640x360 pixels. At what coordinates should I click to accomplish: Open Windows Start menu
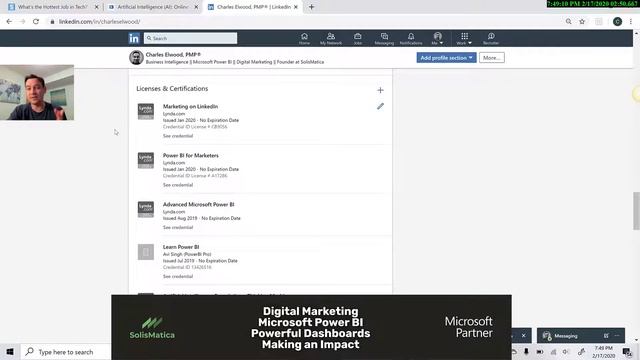click(x=10, y=352)
